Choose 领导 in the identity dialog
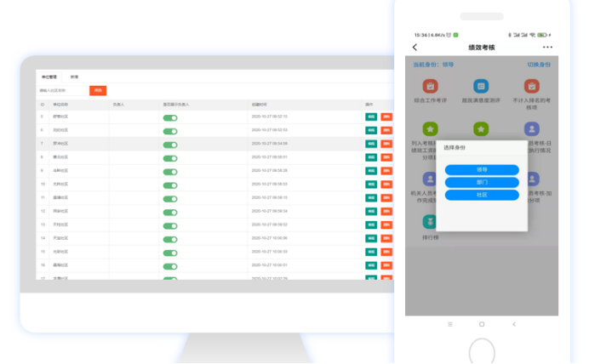 click(482, 169)
